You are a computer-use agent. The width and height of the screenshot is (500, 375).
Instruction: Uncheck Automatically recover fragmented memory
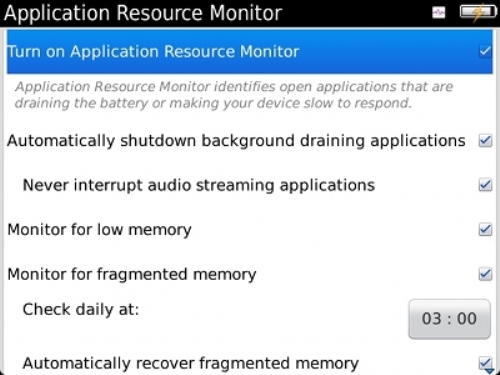pyautogui.click(x=485, y=363)
